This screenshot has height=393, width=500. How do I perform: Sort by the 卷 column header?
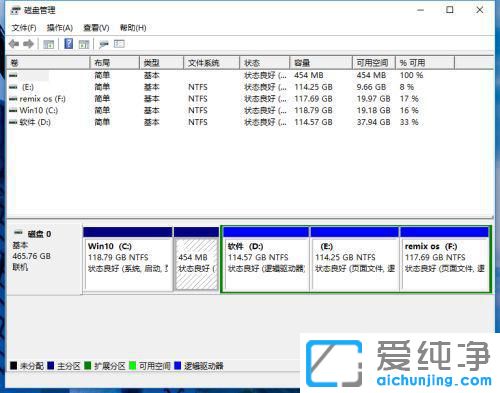[48, 63]
